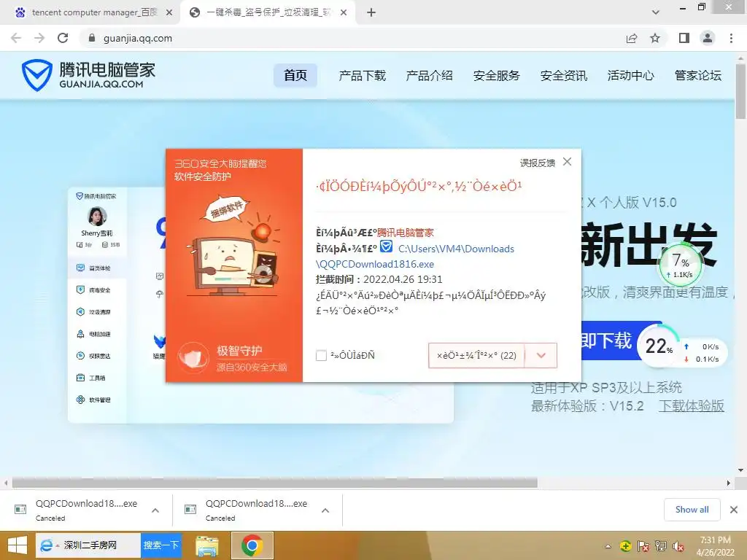The image size is (747, 560).
Task: Click the browser forward arrow
Action: [x=39, y=38]
